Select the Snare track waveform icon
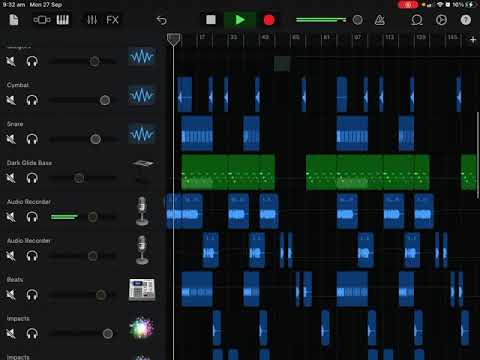This screenshot has height=360, width=480. (x=142, y=134)
